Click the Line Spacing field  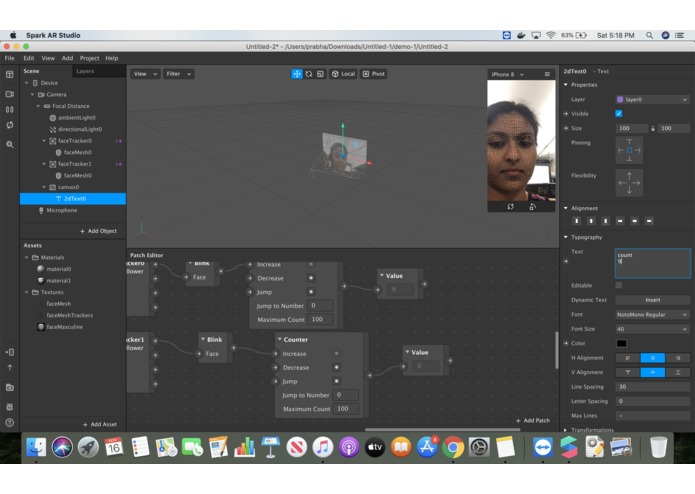tap(652, 387)
